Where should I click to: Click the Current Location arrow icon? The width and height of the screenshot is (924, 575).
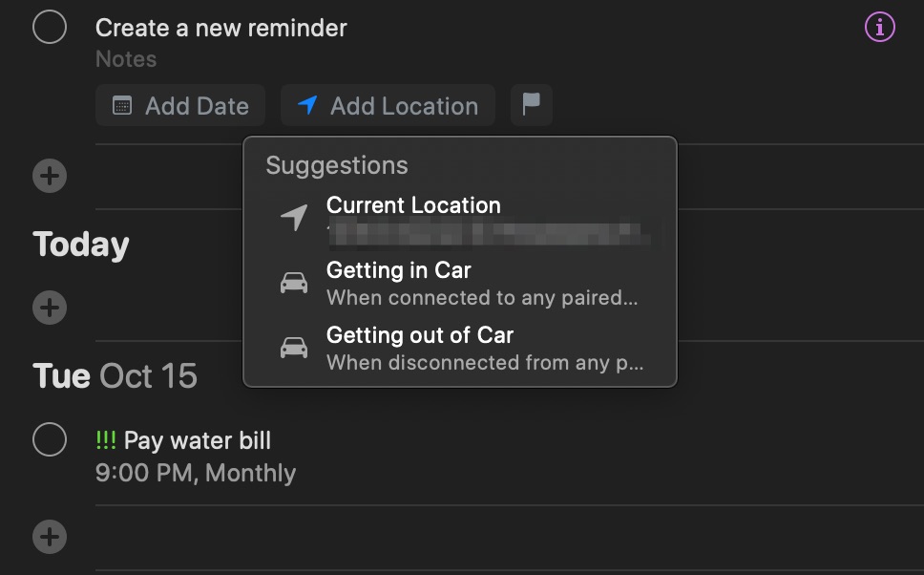click(x=294, y=218)
